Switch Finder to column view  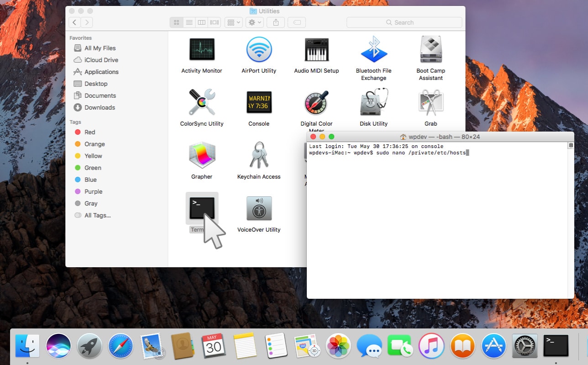click(201, 22)
